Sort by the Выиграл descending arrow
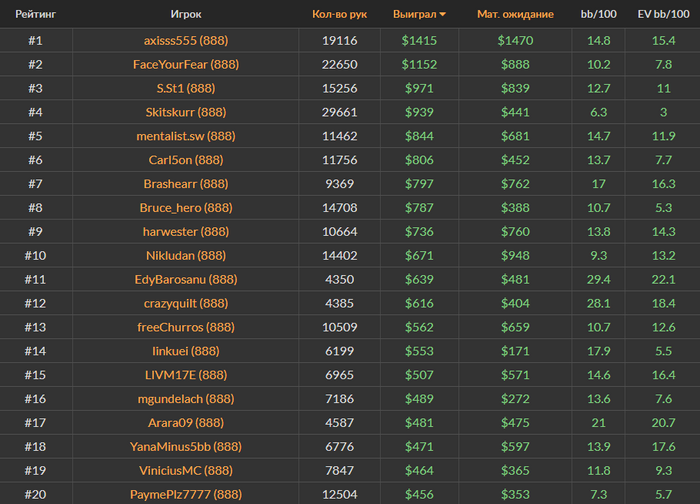The width and height of the screenshot is (700, 504). 443,15
